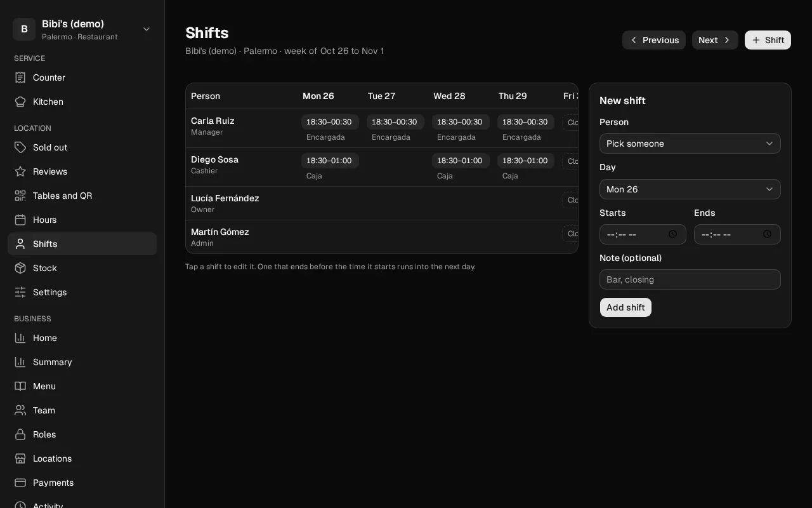Click the Note (optional) input field
Screen dimensions: 812x508
[x=690, y=279]
